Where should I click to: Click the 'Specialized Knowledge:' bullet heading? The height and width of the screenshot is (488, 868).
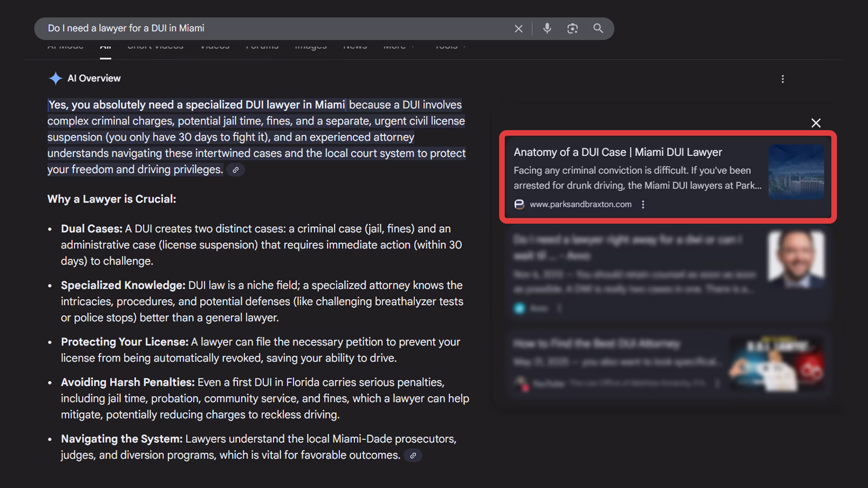(123, 285)
